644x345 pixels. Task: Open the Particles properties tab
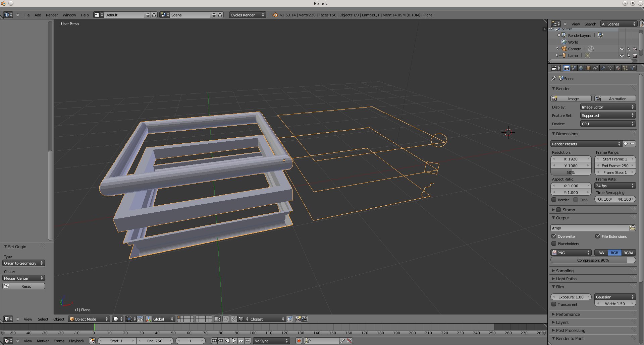point(625,68)
